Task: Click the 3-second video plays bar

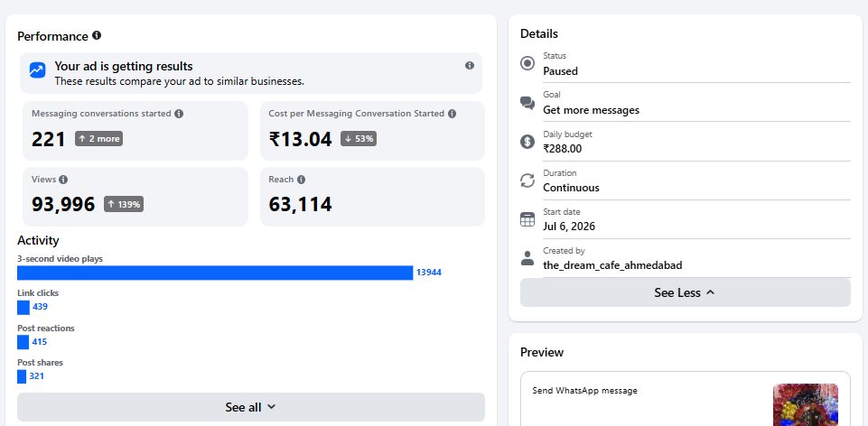Action: [215, 273]
